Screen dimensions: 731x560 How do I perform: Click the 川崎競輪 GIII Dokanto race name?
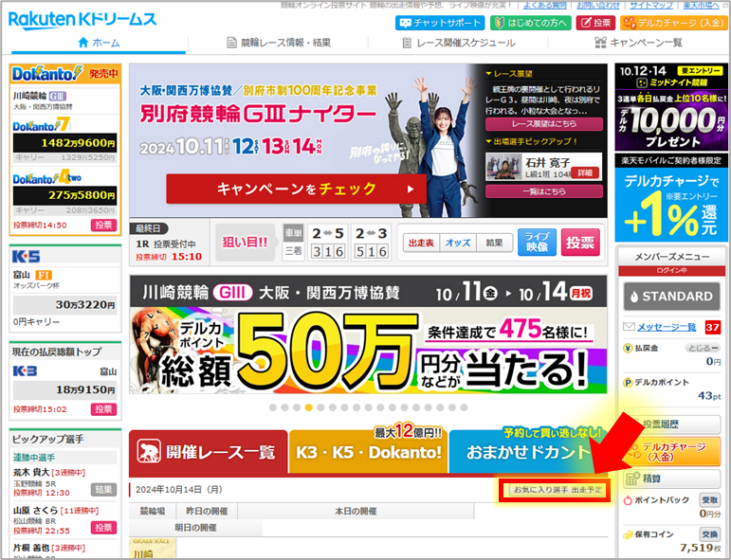[39, 96]
